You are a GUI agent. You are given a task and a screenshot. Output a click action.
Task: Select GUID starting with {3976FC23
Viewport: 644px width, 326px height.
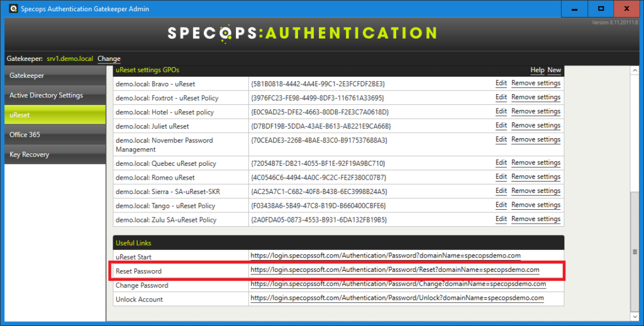318,98
